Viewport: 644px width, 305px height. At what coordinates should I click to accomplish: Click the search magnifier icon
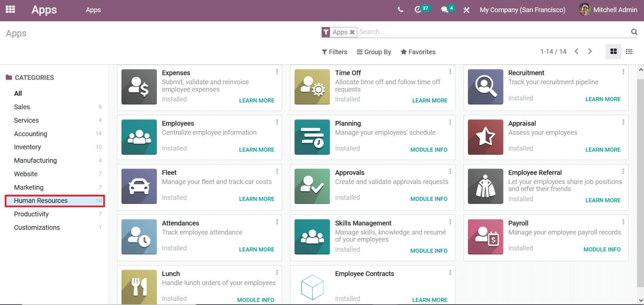coord(634,32)
